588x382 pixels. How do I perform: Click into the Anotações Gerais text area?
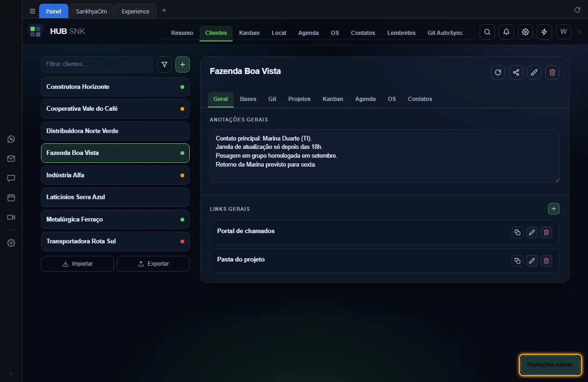click(385, 156)
